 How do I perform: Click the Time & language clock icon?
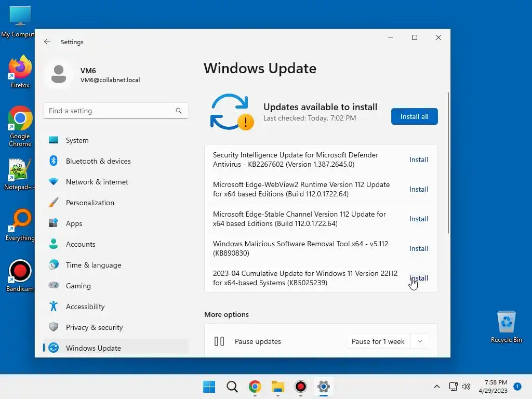coord(54,264)
